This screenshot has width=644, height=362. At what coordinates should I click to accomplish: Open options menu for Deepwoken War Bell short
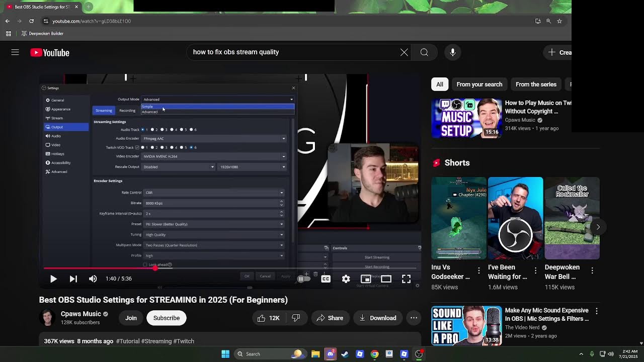click(x=592, y=271)
